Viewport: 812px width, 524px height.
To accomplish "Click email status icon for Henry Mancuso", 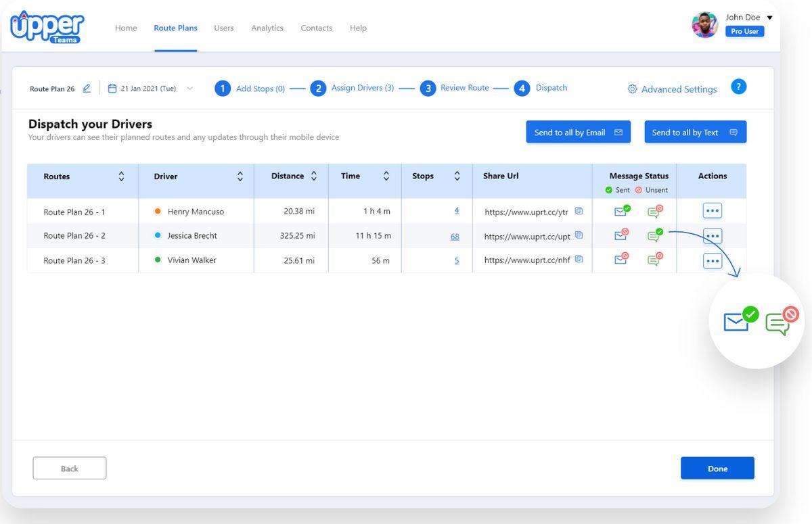I will 621,212.
